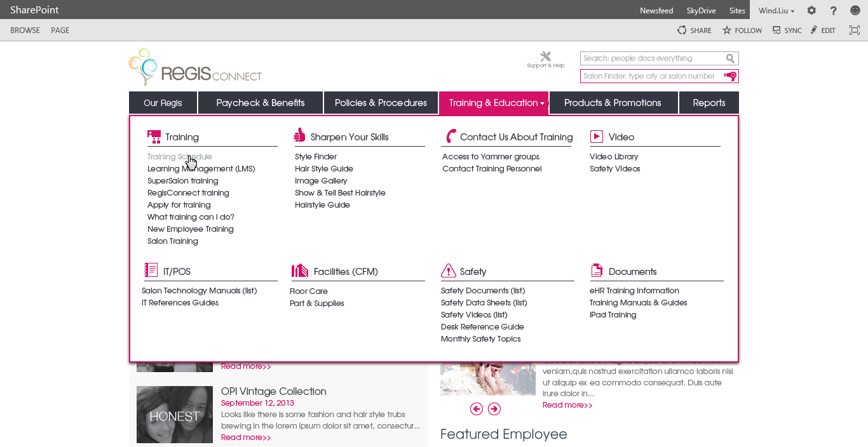The height and width of the screenshot is (447, 868).
Task: Open Safety Videos link under Video
Action: 615,169
